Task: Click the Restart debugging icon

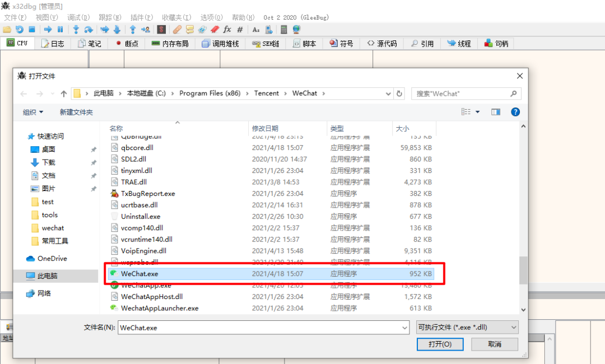Action: pos(19,29)
